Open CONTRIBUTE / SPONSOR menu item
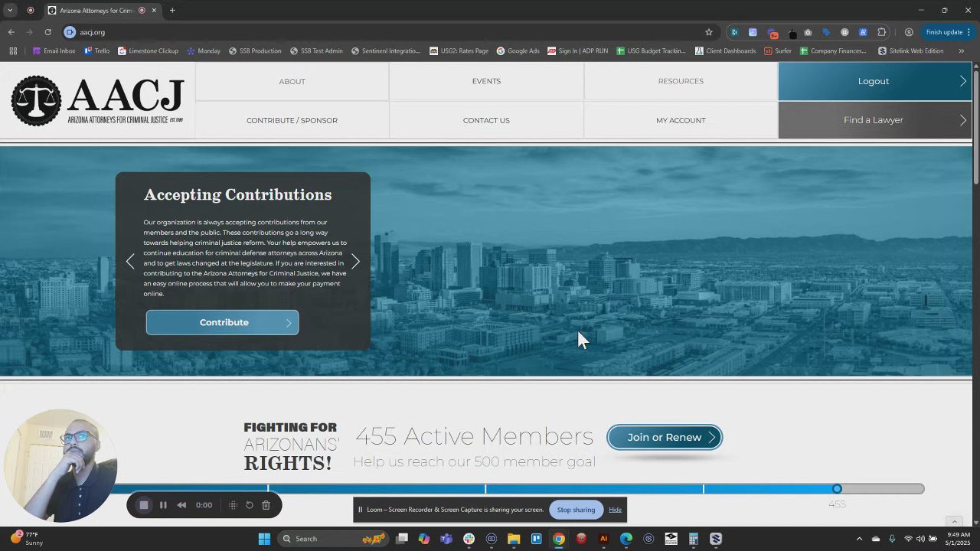 click(x=292, y=120)
